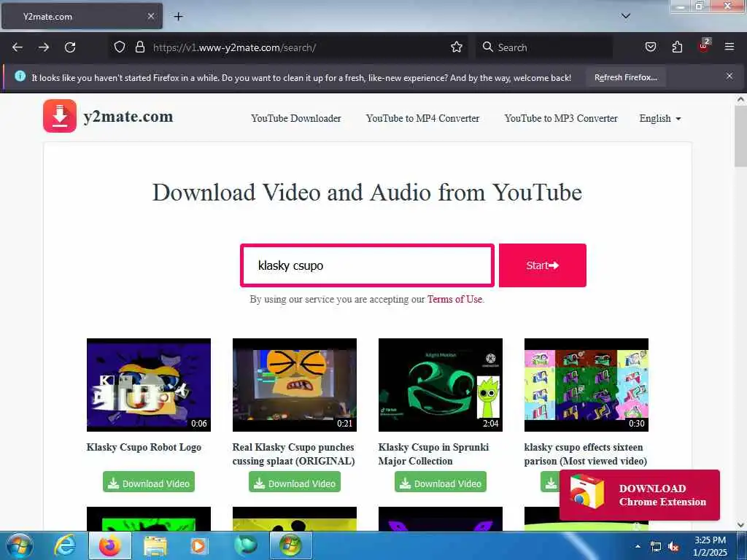Open the shield tracking protection icon
Image resolution: width=747 pixels, height=560 pixels.
point(120,47)
